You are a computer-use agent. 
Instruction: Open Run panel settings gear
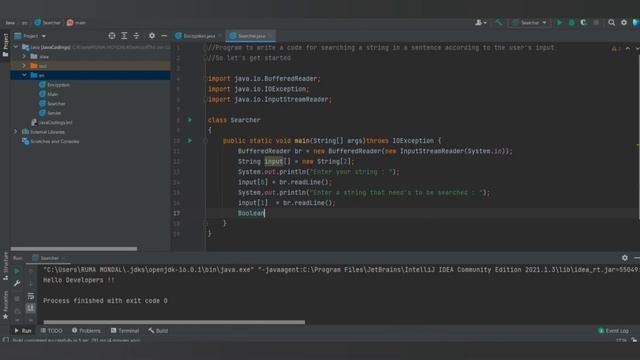tap(624, 258)
